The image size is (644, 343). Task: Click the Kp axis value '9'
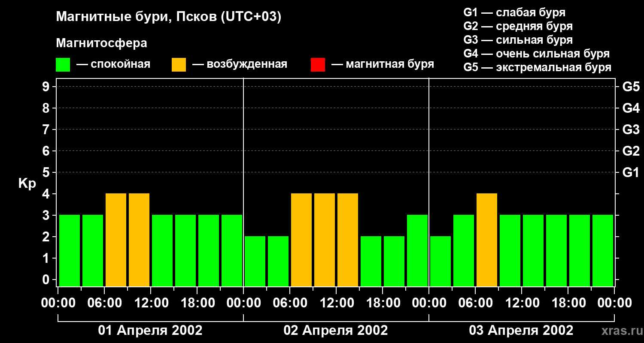[47, 87]
